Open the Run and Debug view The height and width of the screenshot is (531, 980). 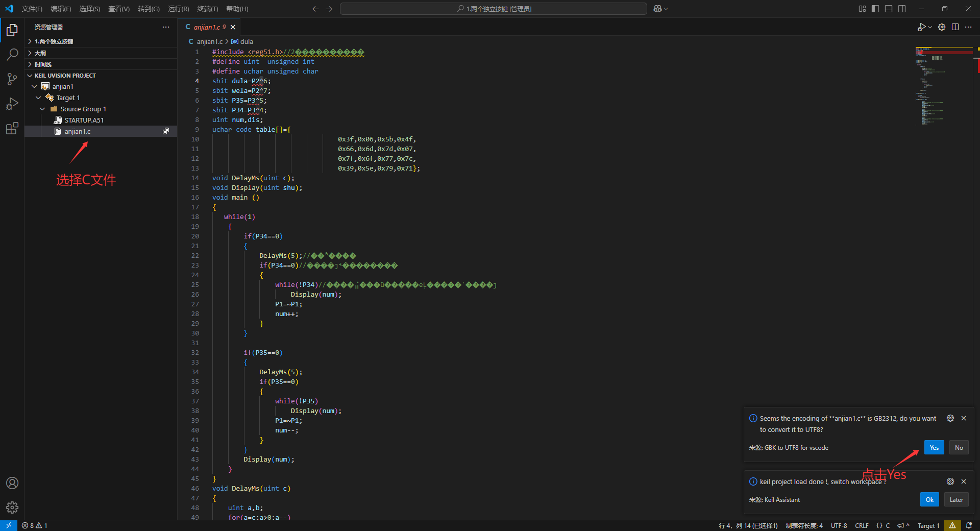click(x=12, y=104)
